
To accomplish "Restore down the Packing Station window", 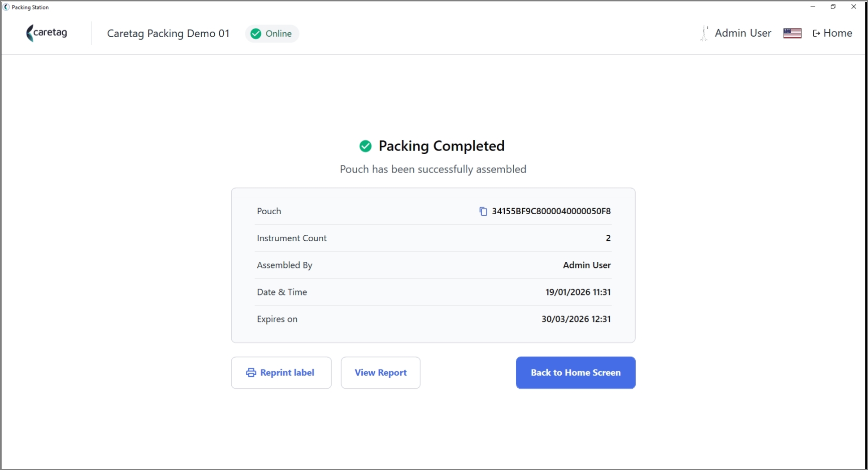I will click(x=833, y=7).
